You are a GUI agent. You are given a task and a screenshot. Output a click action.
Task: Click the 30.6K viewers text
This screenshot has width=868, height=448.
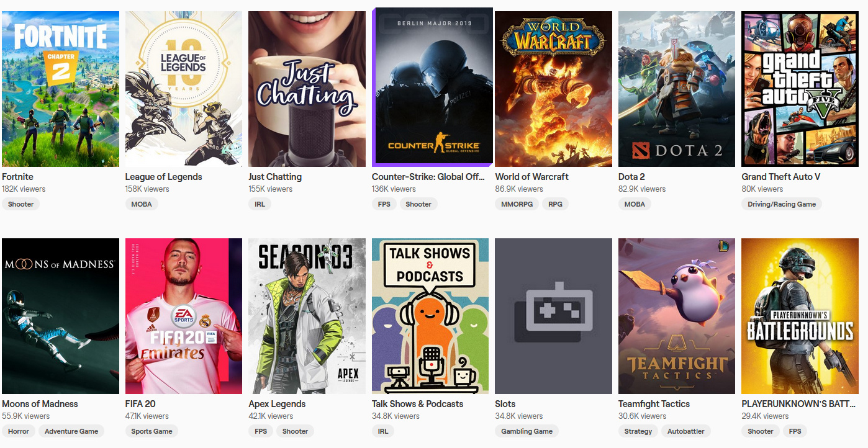click(x=641, y=416)
